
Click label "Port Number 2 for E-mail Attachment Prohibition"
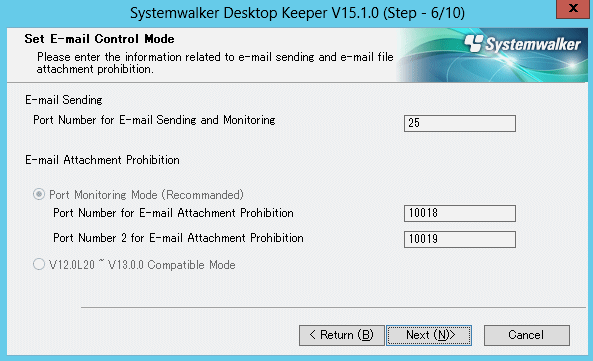tap(178, 238)
